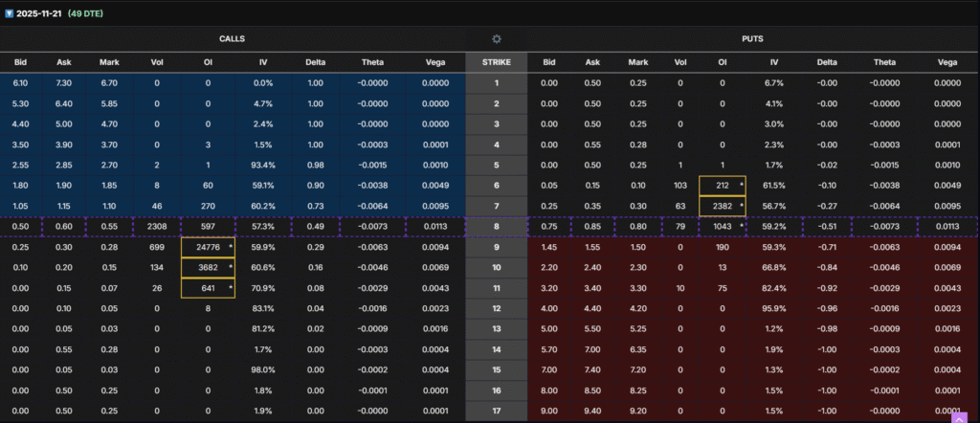Select highlighted call open interest 24776
Screen dimensions: 980x423
point(206,247)
